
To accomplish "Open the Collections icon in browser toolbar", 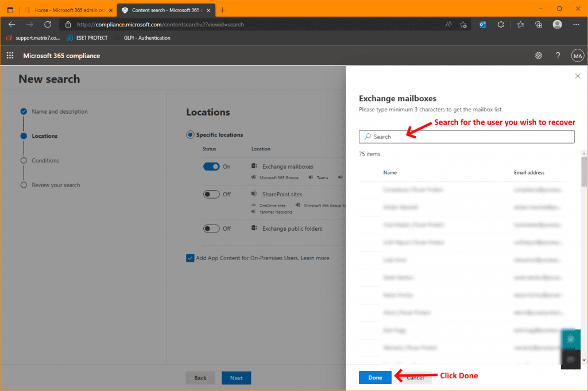I will coord(539,24).
